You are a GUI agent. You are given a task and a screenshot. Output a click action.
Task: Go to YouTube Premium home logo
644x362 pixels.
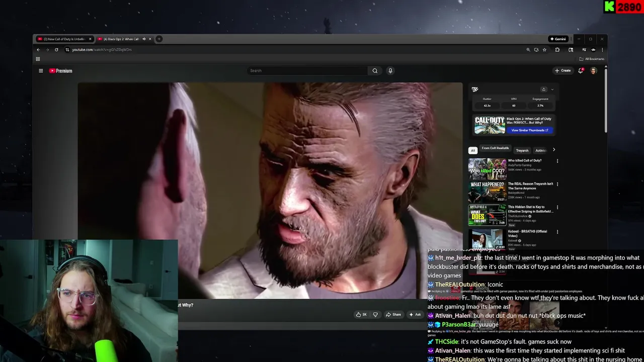pyautogui.click(x=61, y=71)
